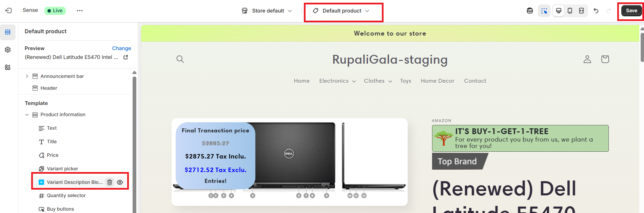Expand the Clothes menu
Image resolution: width=644 pixels, height=213 pixels.
pos(378,81)
